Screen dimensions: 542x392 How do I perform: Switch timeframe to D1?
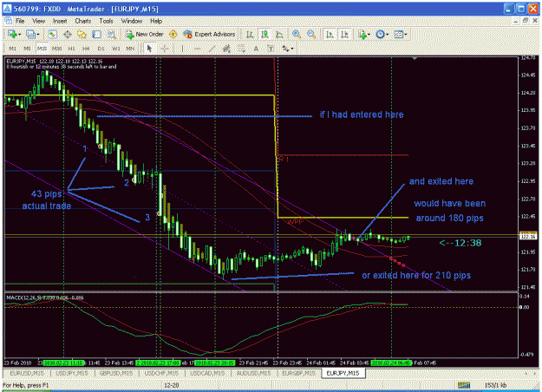tap(101, 49)
